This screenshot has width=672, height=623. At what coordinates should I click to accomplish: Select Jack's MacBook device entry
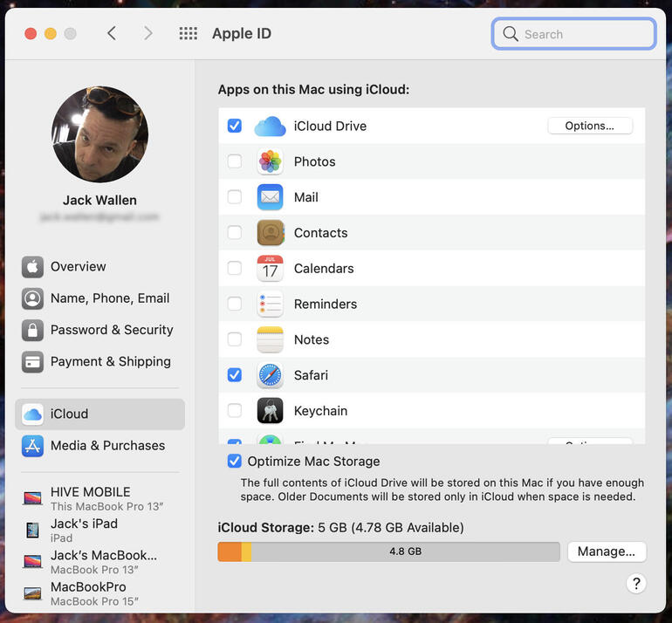point(99,562)
